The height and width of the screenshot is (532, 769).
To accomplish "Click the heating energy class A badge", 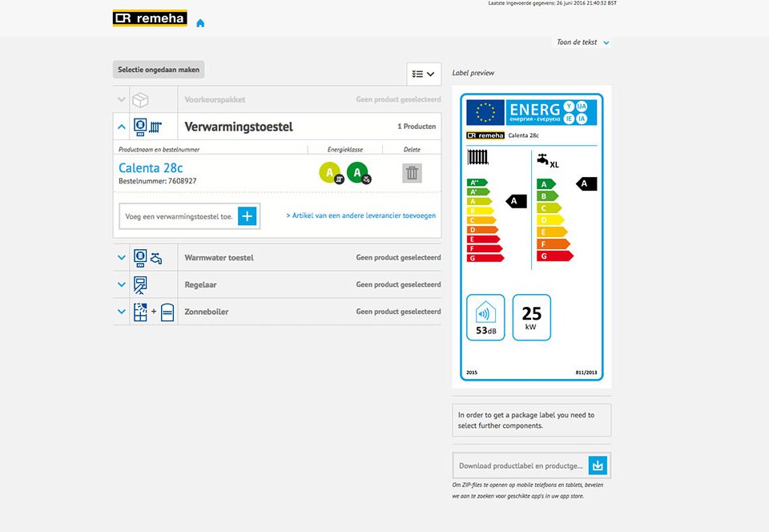I will tap(331, 172).
